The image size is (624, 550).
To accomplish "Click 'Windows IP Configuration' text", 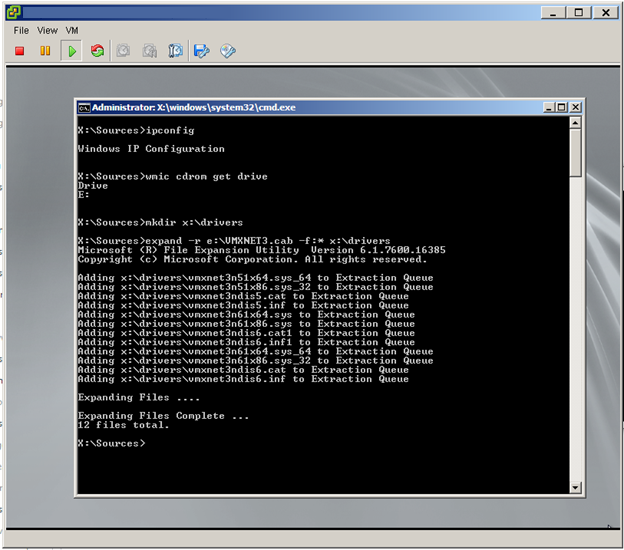I will [x=151, y=149].
